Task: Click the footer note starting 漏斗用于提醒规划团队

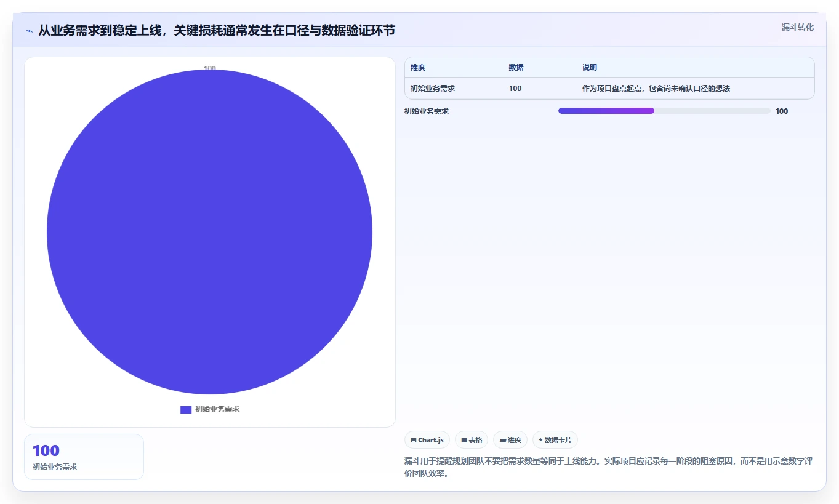Action: [x=609, y=467]
